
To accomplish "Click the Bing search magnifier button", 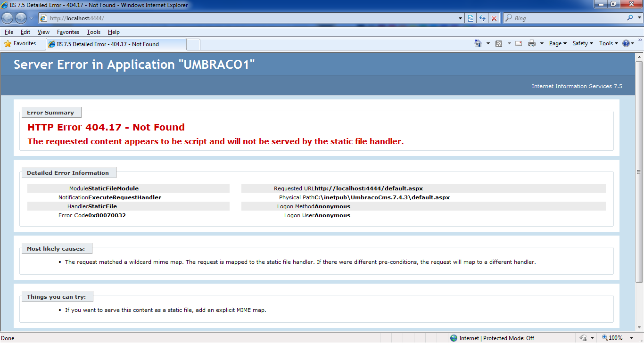I will click(x=630, y=18).
